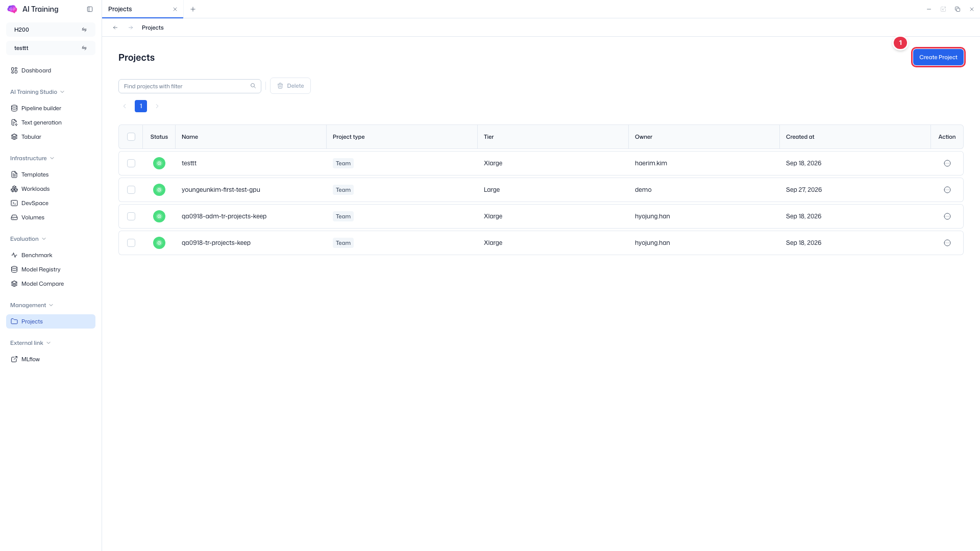The image size is (980, 551).
Task: Collapse the External link section
Action: click(31, 343)
